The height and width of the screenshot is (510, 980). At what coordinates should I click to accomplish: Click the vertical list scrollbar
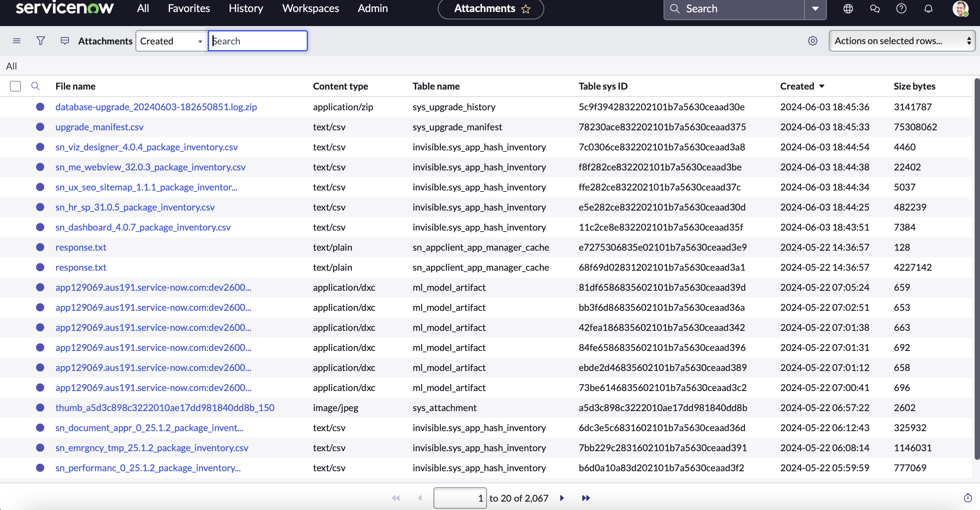point(977,268)
